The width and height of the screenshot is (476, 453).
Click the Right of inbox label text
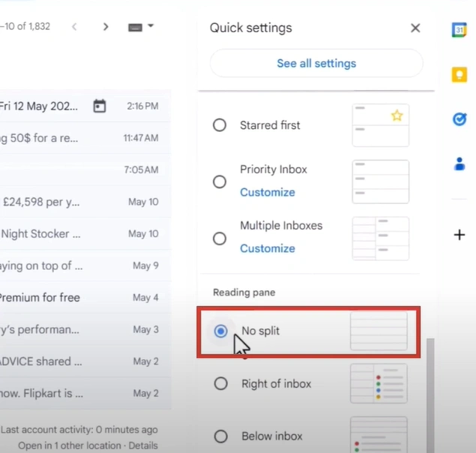point(277,384)
